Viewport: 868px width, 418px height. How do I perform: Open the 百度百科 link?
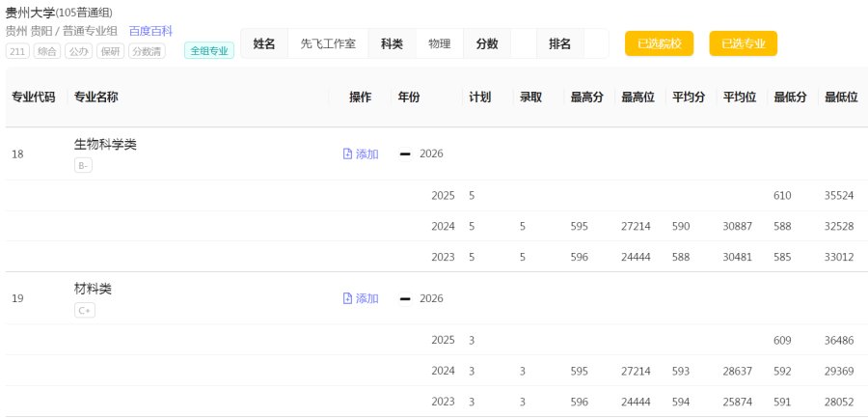(x=150, y=31)
